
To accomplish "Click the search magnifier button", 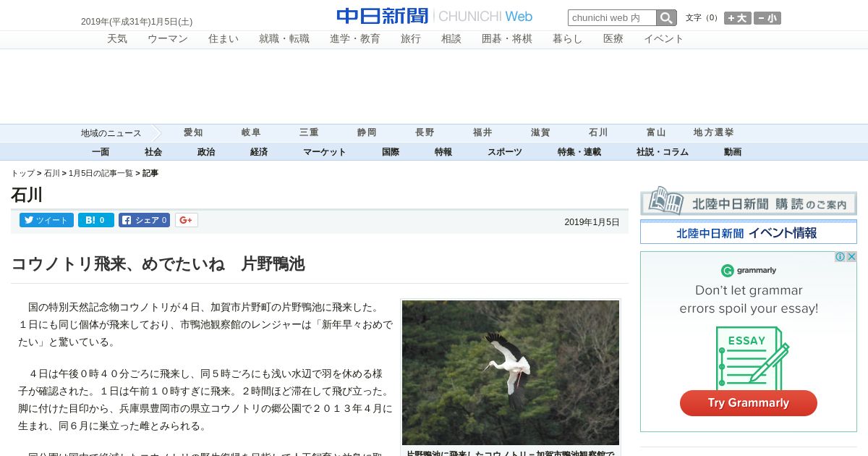I will point(666,18).
